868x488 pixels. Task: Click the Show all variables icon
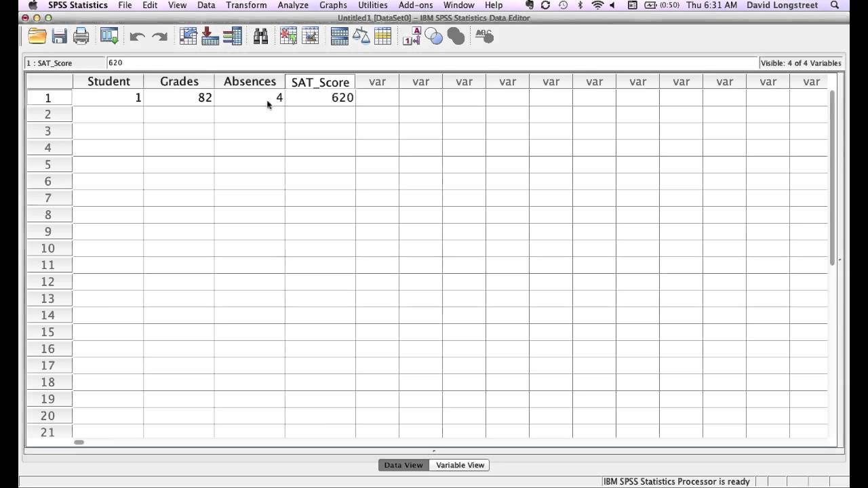tap(456, 37)
